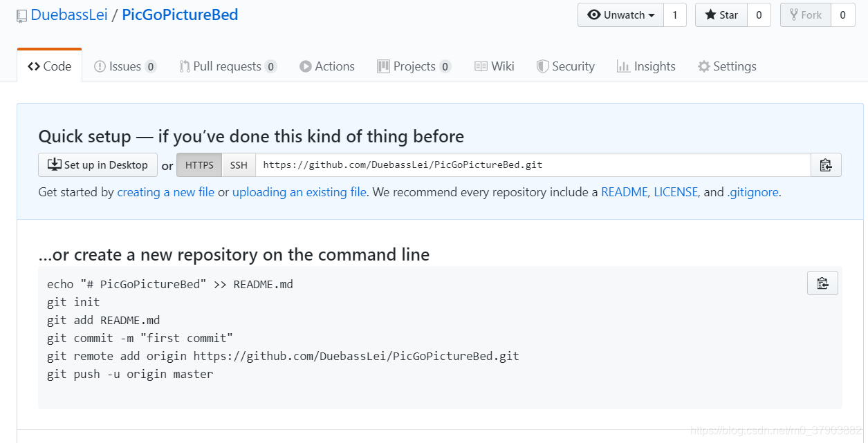The height and width of the screenshot is (443, 868).
Task: Click the Settings gear icon
Action: (704, 66)
